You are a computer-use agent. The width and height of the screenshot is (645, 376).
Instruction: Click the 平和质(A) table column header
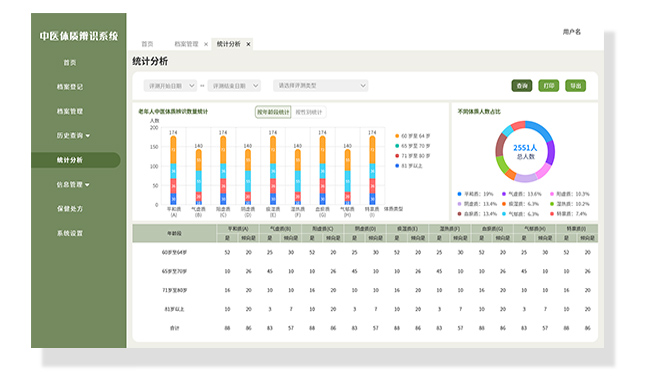pos(238,229)
